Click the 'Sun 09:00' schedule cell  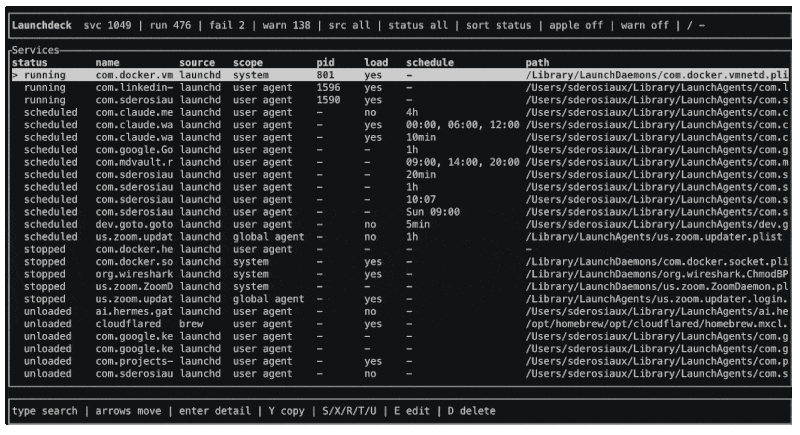(x=433, y=212)
